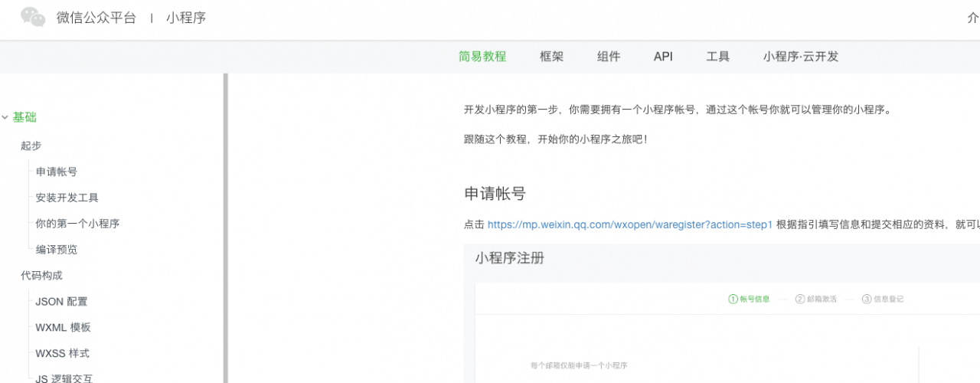
Task: Open the 框架 tab
Action: (551, 57)
